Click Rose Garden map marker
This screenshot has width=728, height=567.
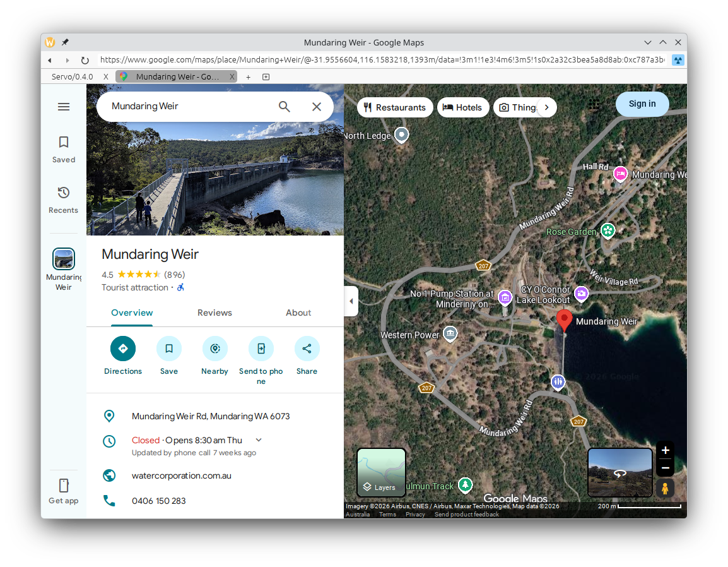(x=608, y=230)
